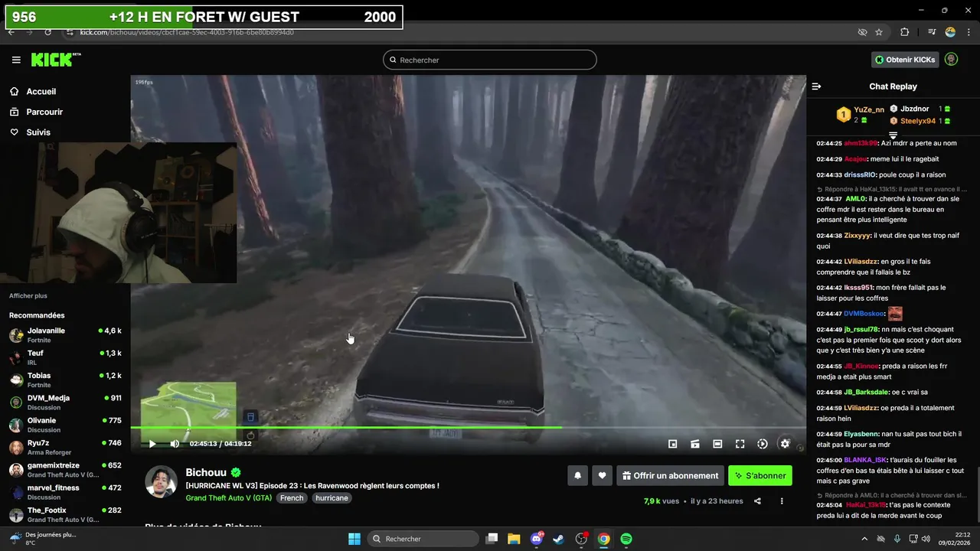
Task: Open Grand Theft Auto V category link
Action: [x=228, y=498]
